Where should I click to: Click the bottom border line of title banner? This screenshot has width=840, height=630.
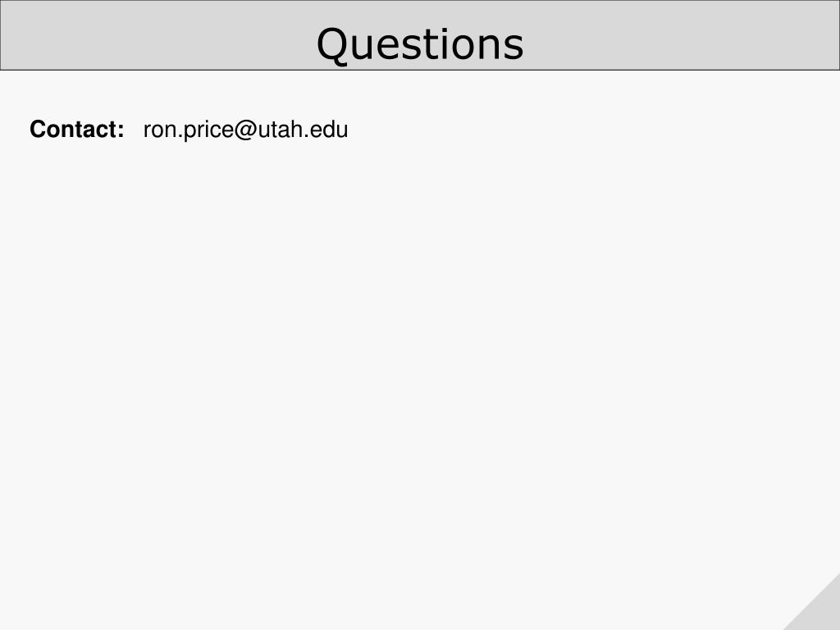pyautogui.click(x=420, y=70)
